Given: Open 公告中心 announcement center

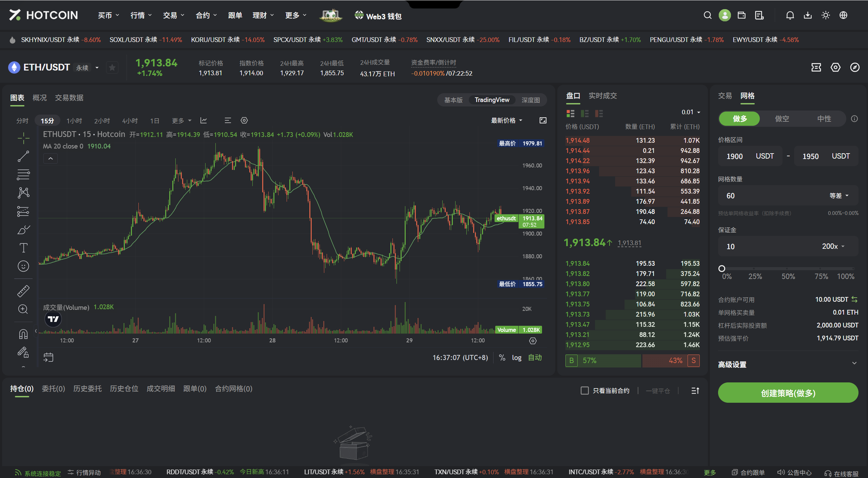Looking at the screenshot, I should pyautogui.click(x=794, y=473).
